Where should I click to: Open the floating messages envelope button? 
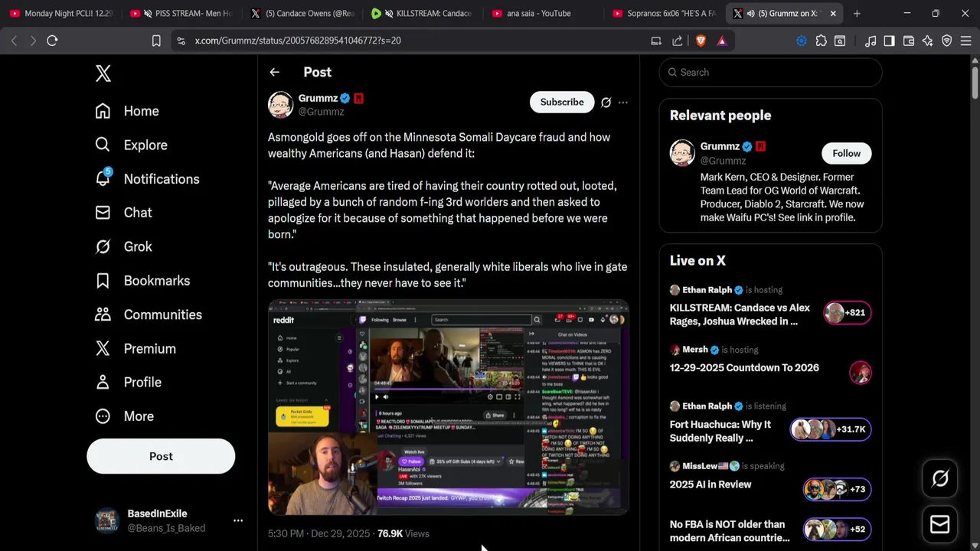939,524
